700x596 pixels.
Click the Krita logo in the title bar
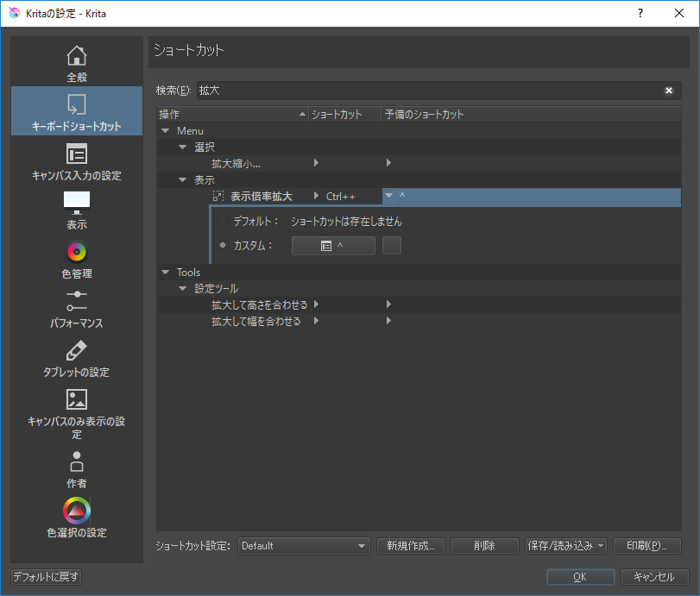[x=15, y=14]
